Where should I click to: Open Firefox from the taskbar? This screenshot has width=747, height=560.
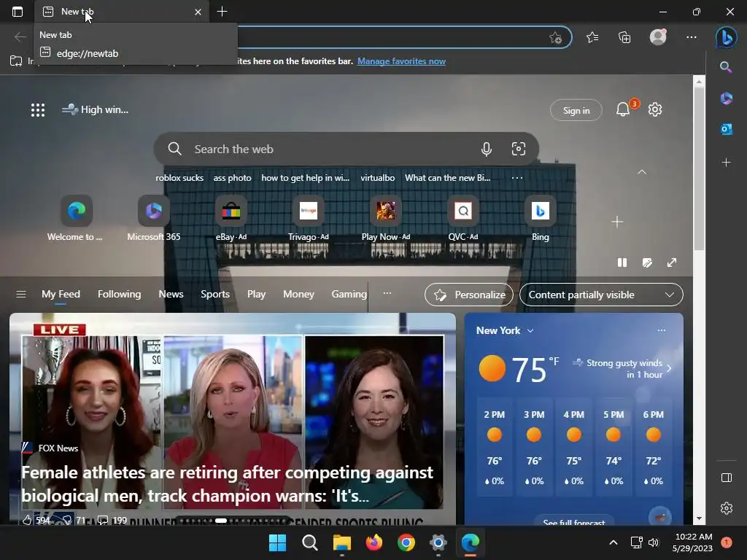point(374,542)
